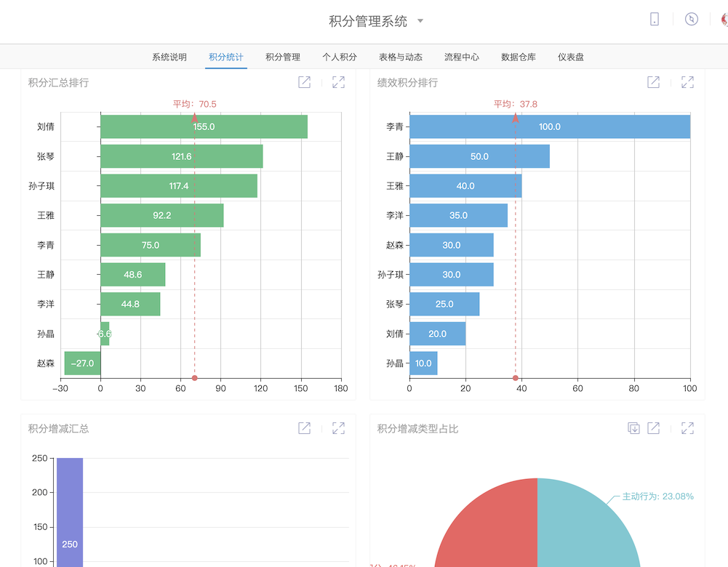Select the green 44.8 bar for 李洋
Screen dimensions: 728x567
pos(130,304)
